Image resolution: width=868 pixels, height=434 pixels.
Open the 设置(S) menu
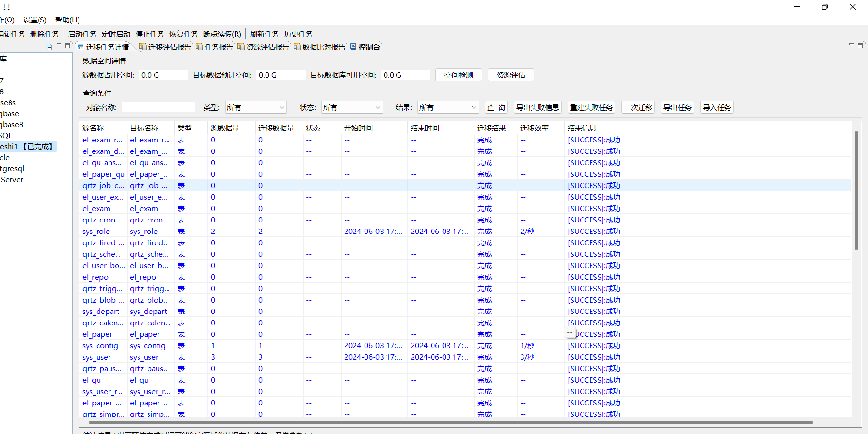coord(35,20)
